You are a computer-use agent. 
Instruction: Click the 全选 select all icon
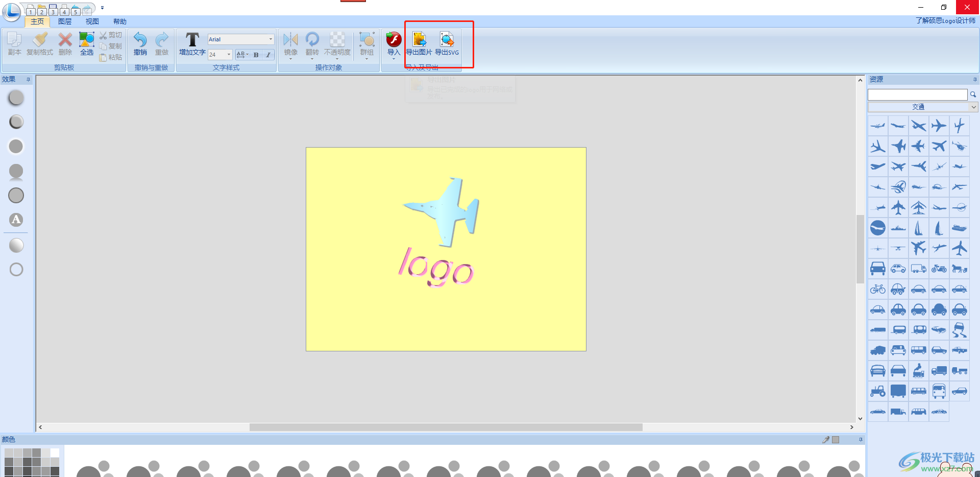[87, 40]
